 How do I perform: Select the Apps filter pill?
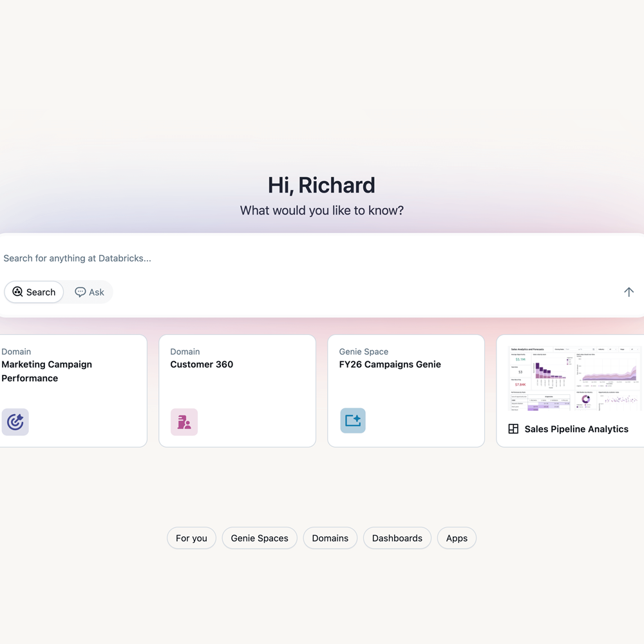coord(457,538)
